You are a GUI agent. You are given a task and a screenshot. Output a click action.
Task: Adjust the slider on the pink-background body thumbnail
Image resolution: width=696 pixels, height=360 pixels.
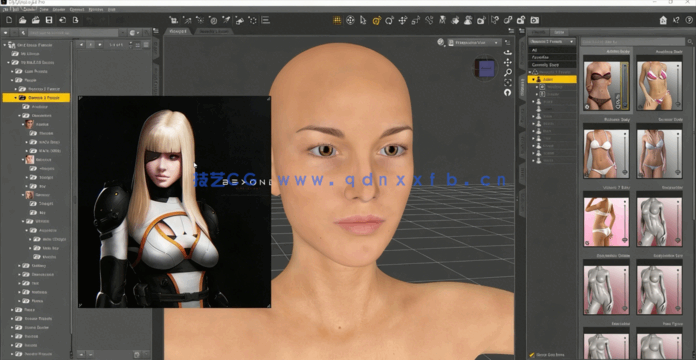pos(625,222)
